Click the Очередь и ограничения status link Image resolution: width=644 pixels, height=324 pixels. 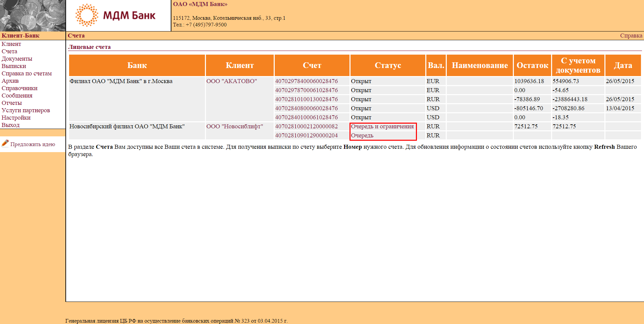pyautogui.click(x=382, y=126)
